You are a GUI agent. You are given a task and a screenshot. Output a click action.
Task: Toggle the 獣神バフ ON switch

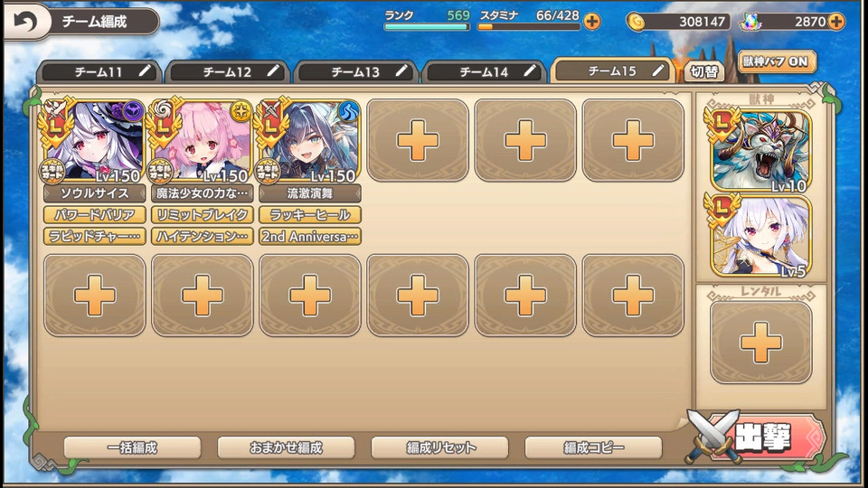click(777, 62)
